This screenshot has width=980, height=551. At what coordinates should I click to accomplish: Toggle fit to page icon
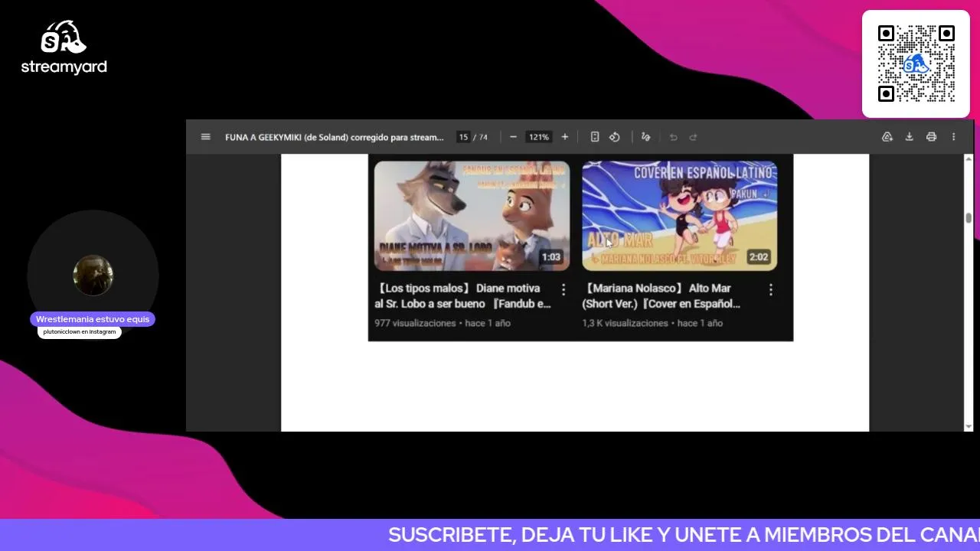(x=595, y=137)
